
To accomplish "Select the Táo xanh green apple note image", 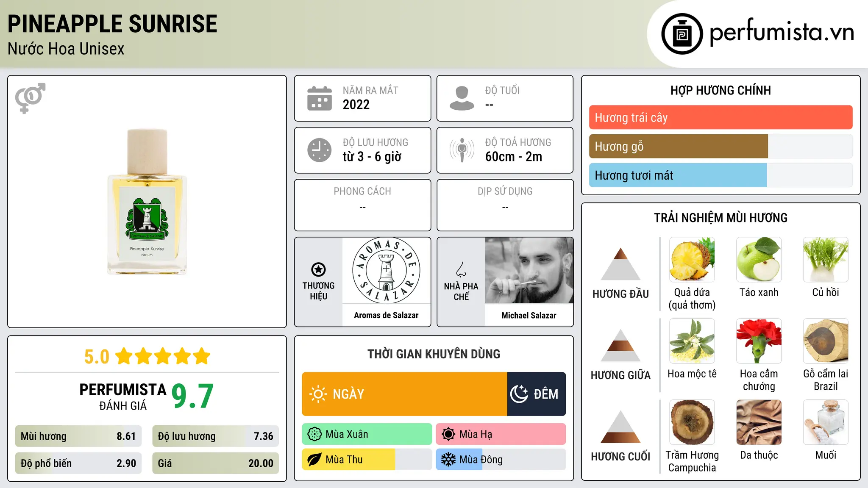I will click(759, 260).
